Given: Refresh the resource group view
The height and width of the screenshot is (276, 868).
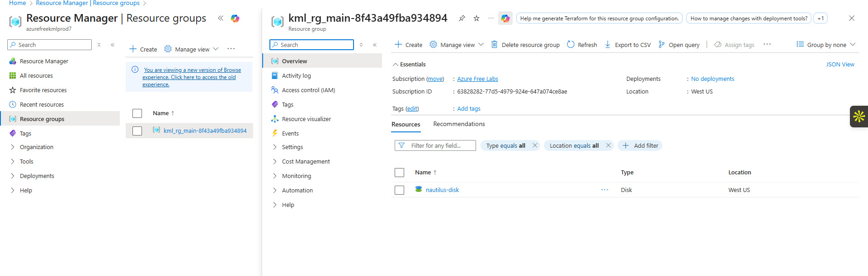Looking at the screenshot, I should point(582,45).
